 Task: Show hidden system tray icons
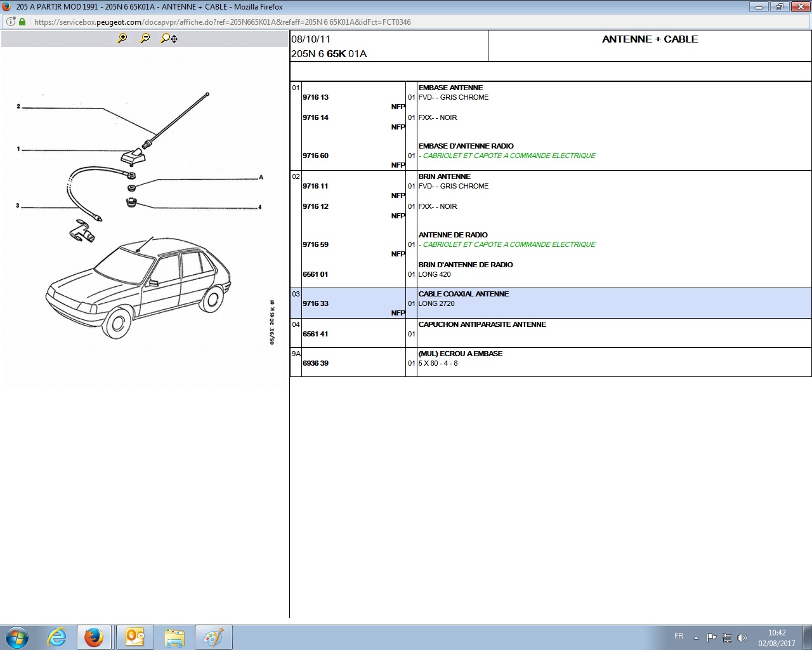pos(696,637)
